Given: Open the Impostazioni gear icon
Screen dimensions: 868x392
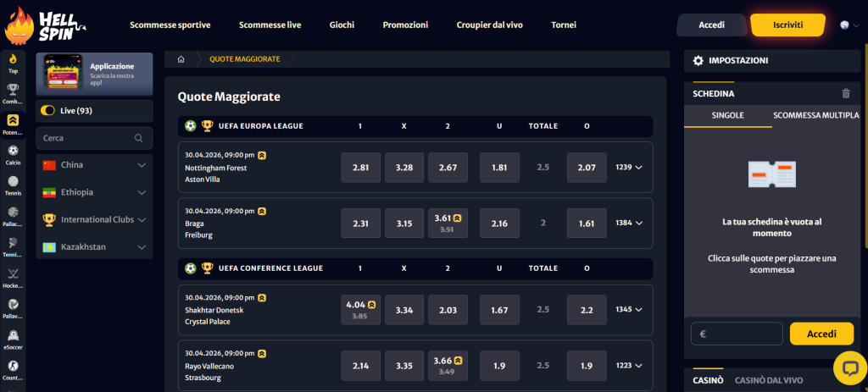Looking at the screenshot, I should (698, 61).
